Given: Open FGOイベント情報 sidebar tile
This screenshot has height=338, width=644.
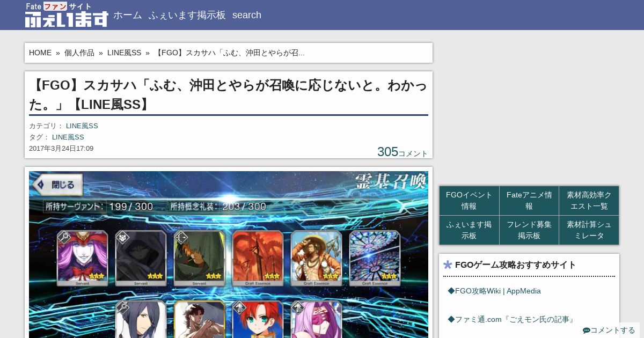Looking at the screenshot, I should click(469, 201).
